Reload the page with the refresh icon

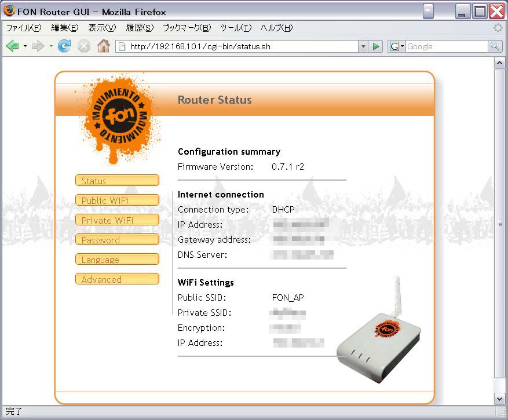[x=64, y=46]
